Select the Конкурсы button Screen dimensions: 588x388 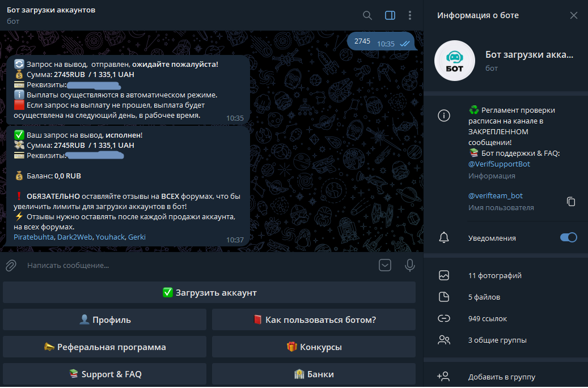(x=314, y=347)
